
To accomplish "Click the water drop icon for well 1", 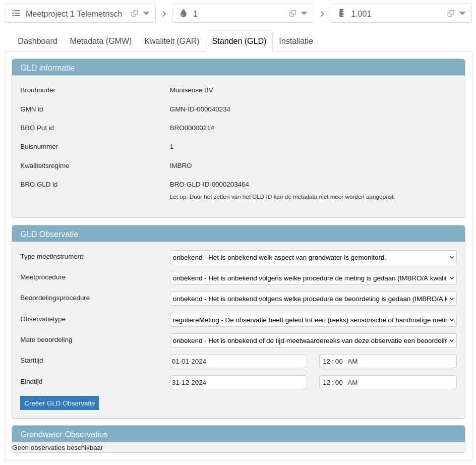I will click(183, 14).
